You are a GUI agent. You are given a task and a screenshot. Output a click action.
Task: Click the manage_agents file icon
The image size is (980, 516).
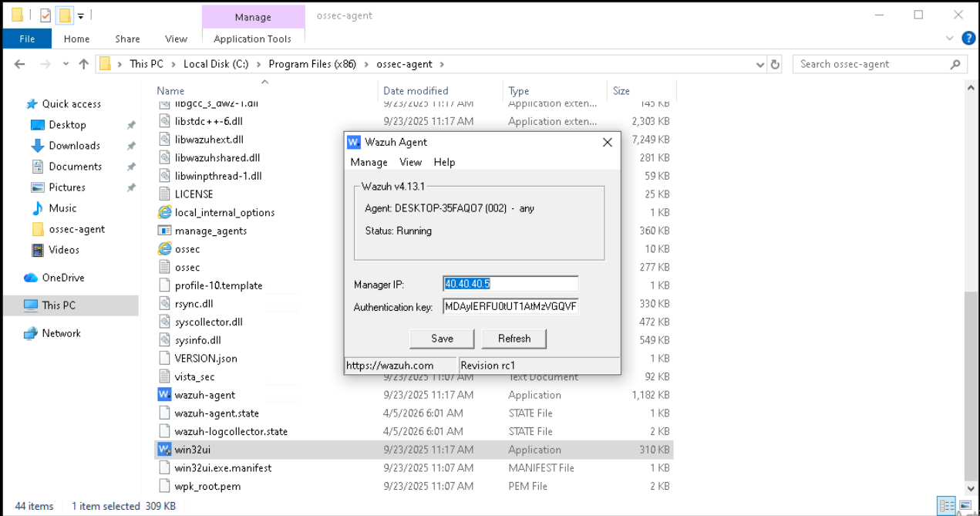click(x=164, y=231)
